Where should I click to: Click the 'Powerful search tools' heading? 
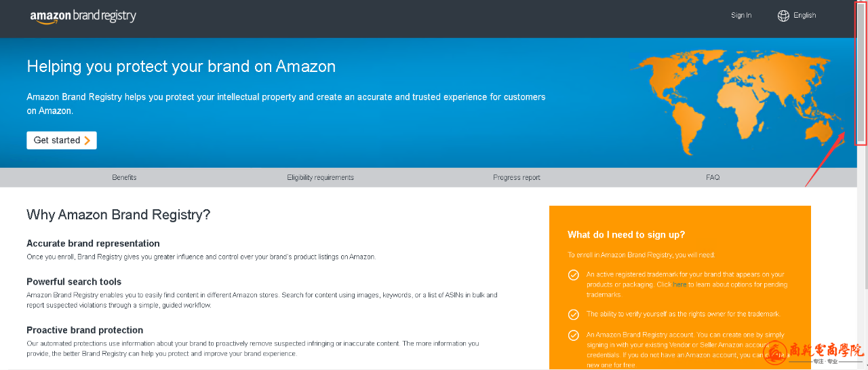point(74,282)
